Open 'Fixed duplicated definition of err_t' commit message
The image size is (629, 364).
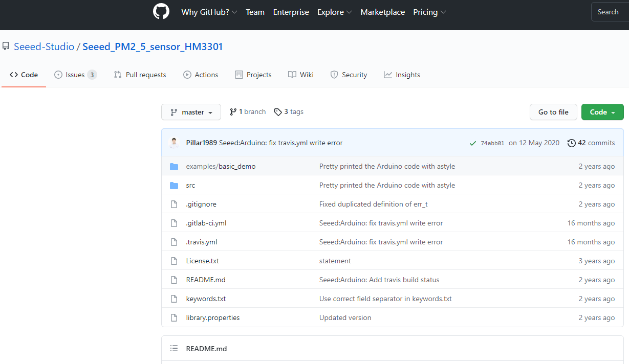pos(374,204)
